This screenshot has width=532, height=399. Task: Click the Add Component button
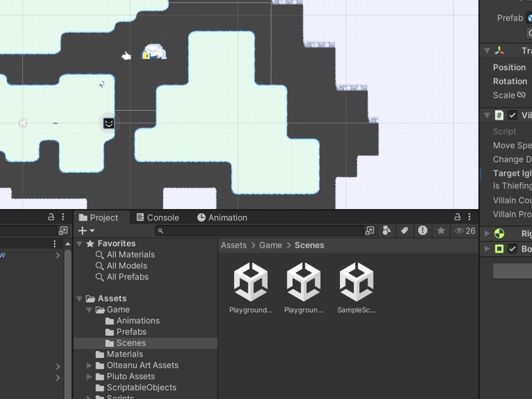512,271
